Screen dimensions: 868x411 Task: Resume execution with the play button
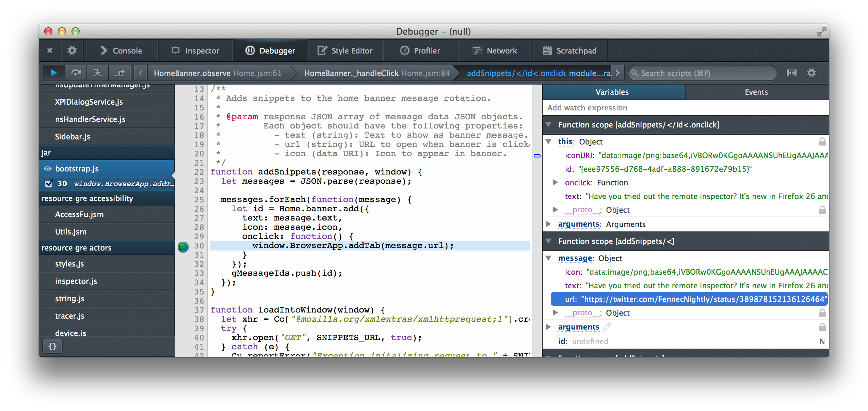tap(53, 73)
